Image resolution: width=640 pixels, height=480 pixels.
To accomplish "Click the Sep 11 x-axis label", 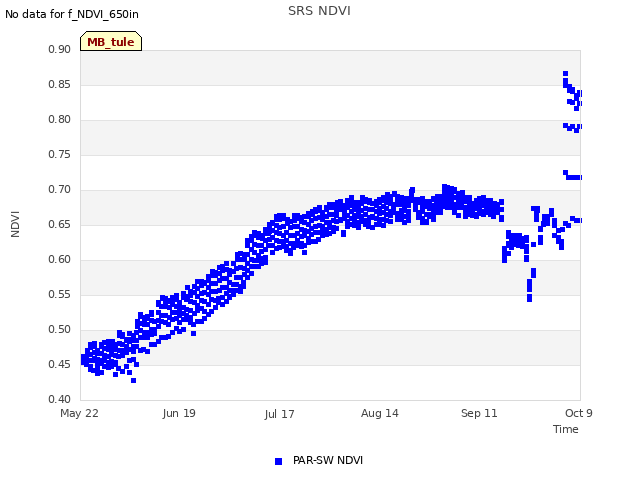I will (479, 413).
